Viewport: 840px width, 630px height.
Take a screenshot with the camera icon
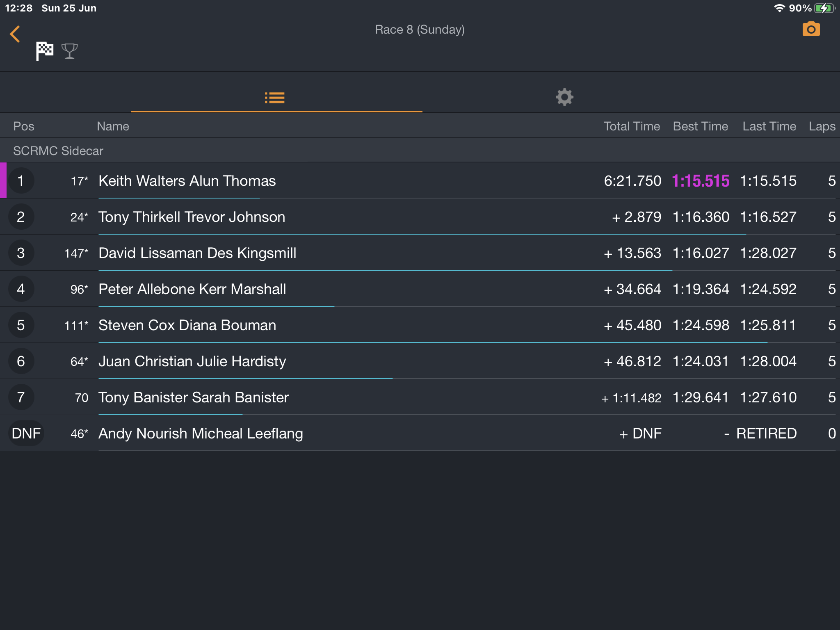[x=811, y=29]
